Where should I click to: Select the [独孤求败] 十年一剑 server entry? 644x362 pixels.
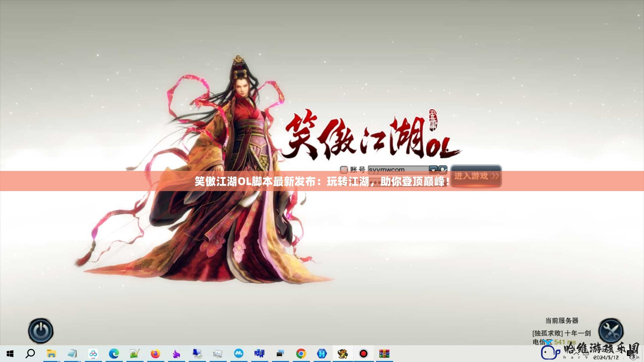coord(561,333)
